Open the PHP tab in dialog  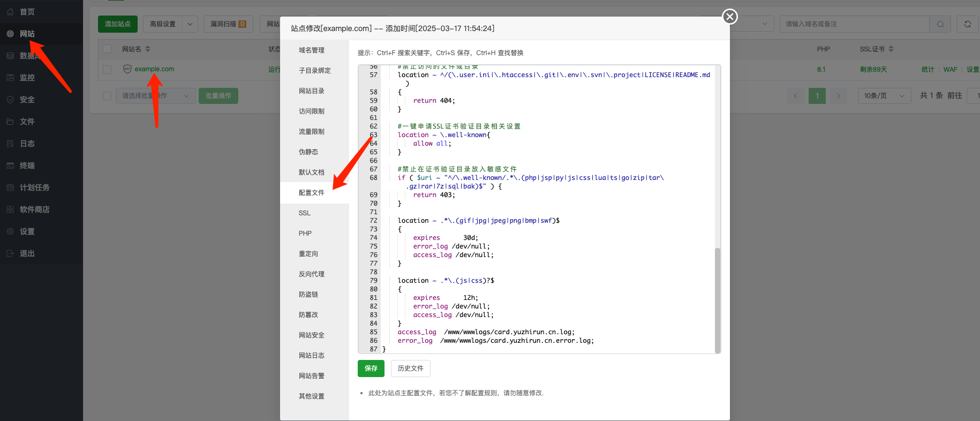(314, 234)
